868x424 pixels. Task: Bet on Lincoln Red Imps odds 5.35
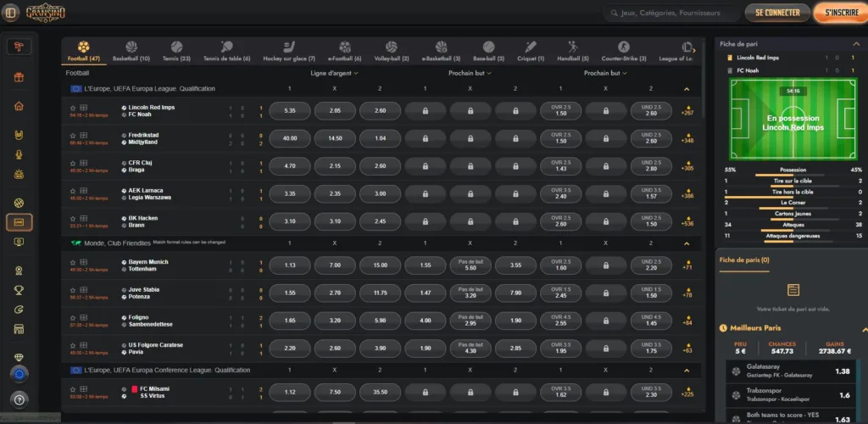(290, 111)
